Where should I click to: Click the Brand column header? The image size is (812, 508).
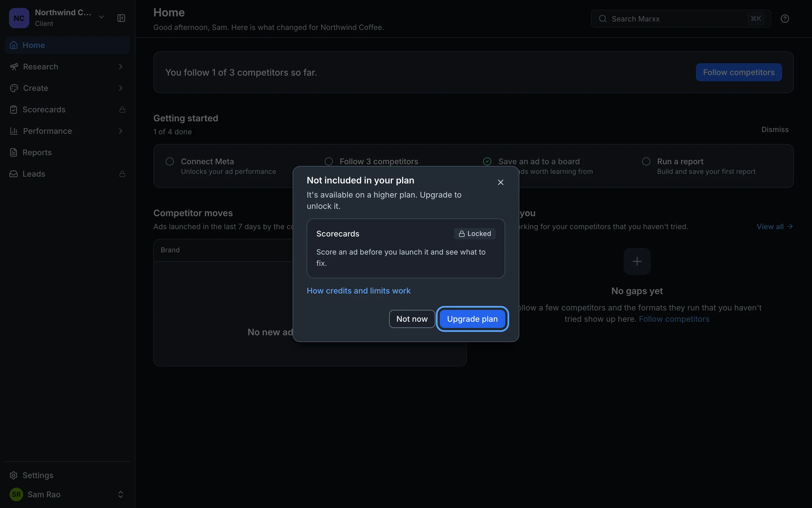pos(170,250)
